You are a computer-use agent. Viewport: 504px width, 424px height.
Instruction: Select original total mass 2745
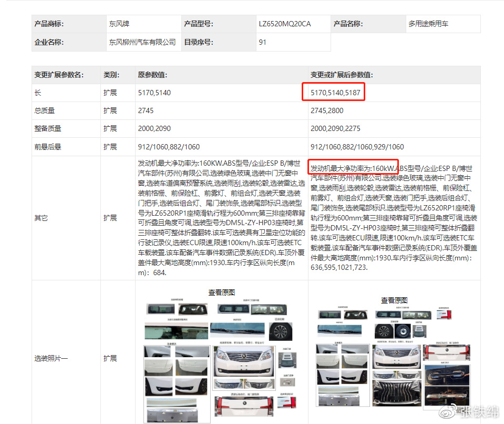click(146, 110)
